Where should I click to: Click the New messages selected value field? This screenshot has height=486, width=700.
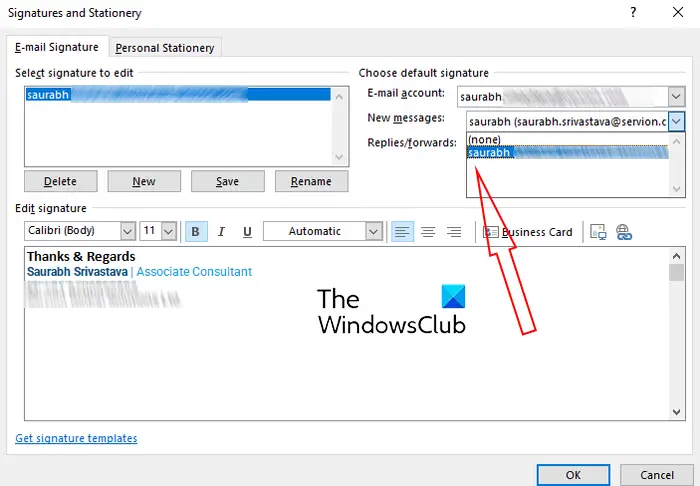click(567, 121)
